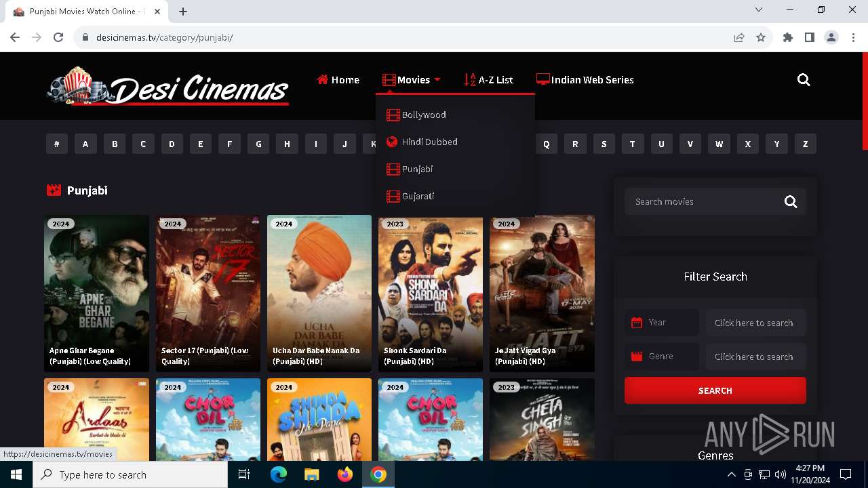Click the Desi Cinemas logo
Viewport: 868px width, 488px height.
click(x=168, y=86)
